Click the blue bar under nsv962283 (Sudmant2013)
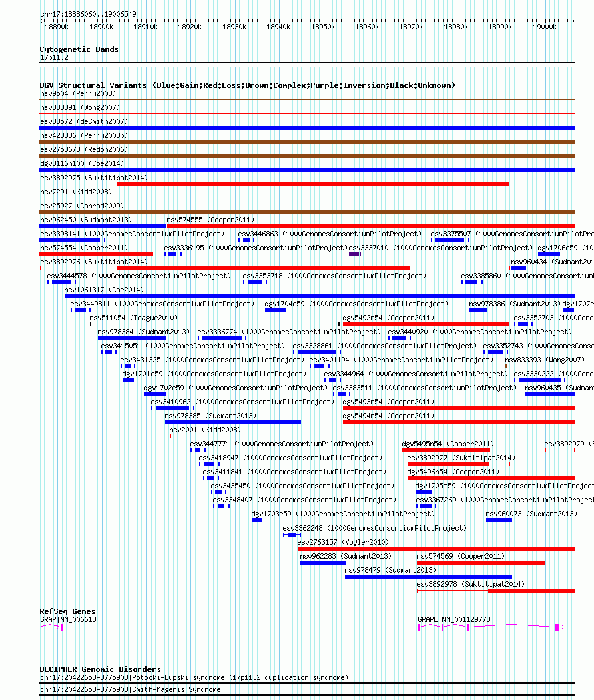The image size is (594, 700). pyautogui.click(x=323, y=563)
